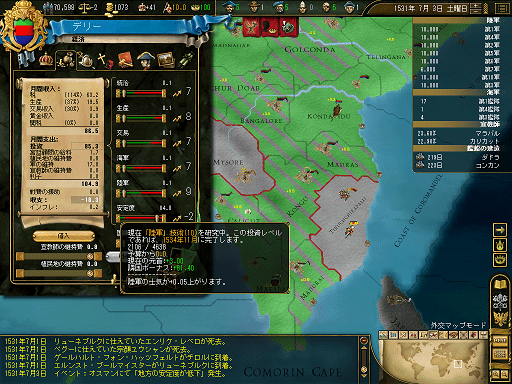Screen dimensions: 512x384
Task: Click the Mysore province on the map
Action: 228,162
